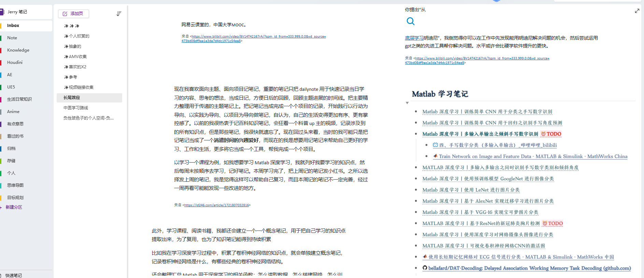
Task: Click 新建分区 to add a section
Action: (x=14, y=207)
